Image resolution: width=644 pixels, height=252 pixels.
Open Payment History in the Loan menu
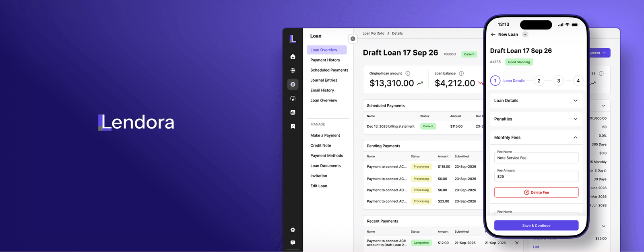point(325,60)
